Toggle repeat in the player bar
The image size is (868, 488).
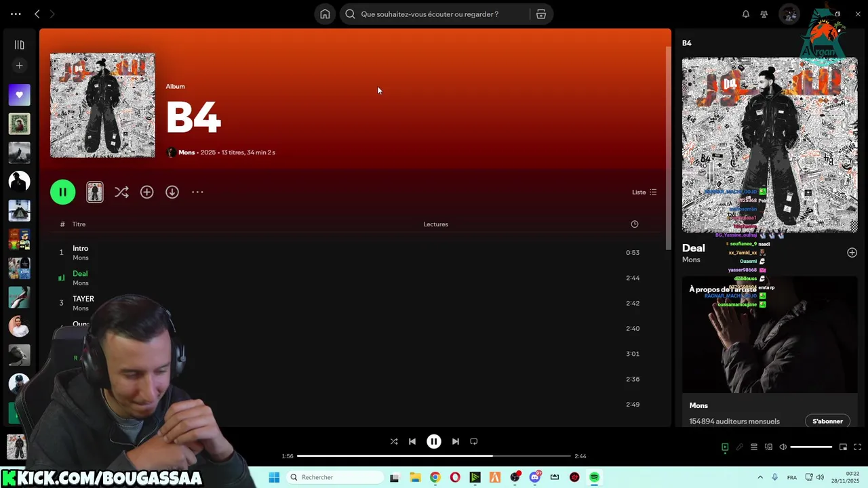coord(474,441)
